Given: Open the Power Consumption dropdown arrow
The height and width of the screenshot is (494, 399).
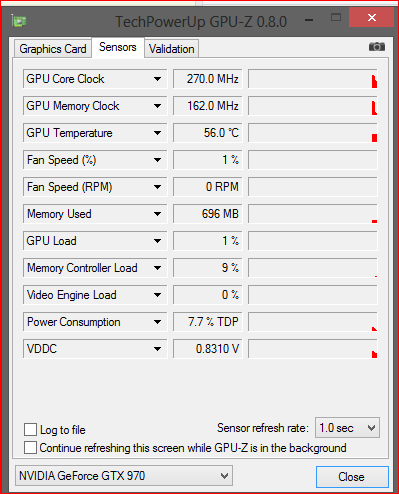Looking at the screenshot, I should click(157, 322).
